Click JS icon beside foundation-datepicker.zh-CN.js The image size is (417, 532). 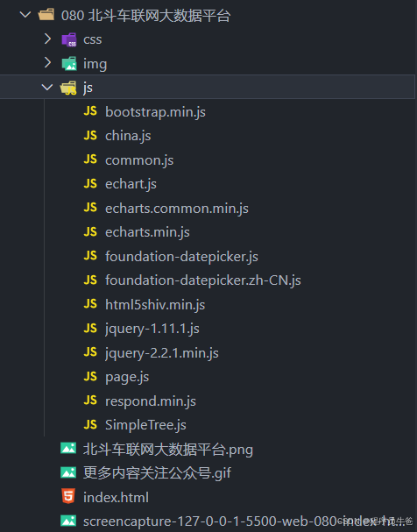[x=90, y=280]
